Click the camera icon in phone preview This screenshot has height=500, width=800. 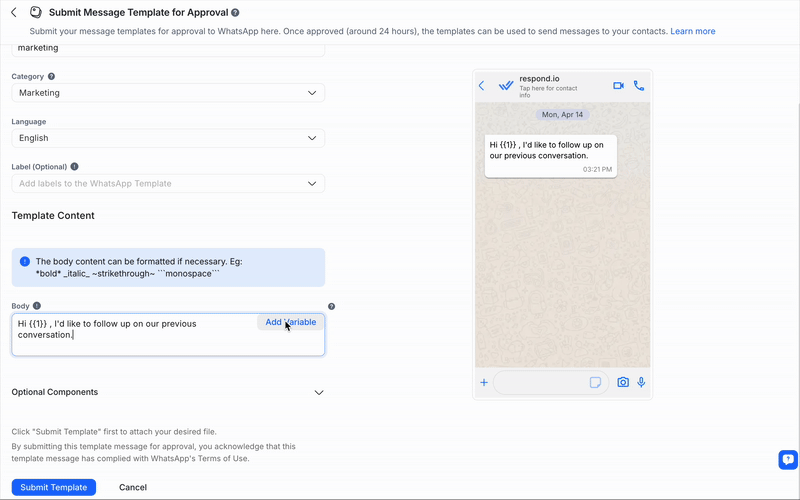click(623, 382)
